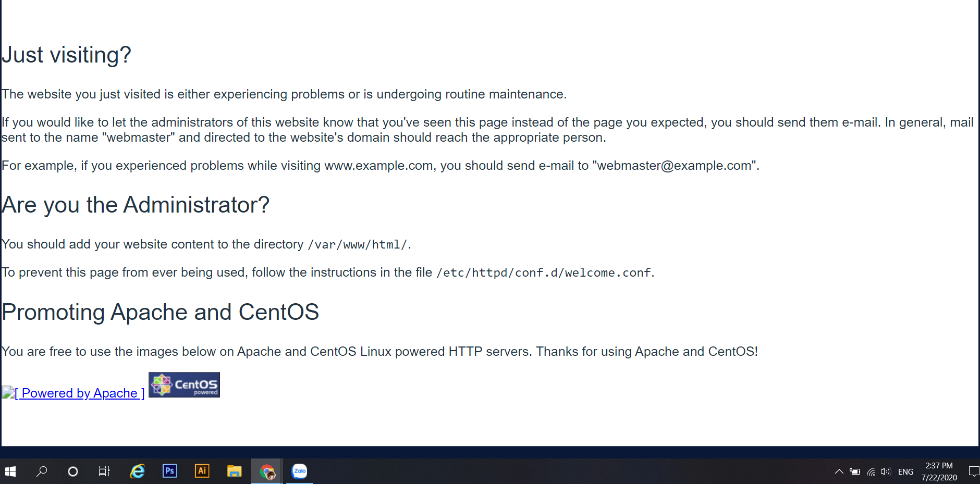The width and height of the screenshot is (980, 484).
Task: Open the Wi-Fi network flyout
Action: [871, 471]
